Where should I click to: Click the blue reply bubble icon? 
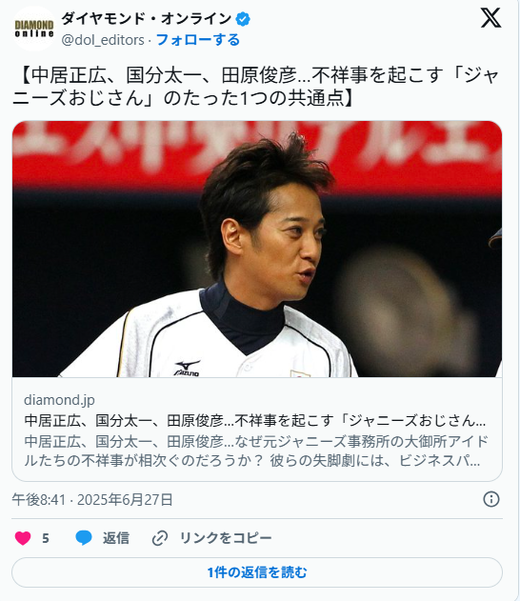point(84,538)
